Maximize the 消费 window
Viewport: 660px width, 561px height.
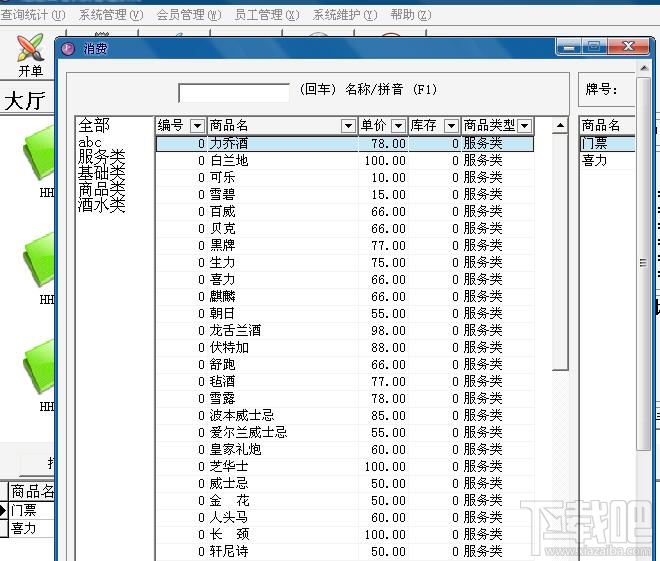594,48
